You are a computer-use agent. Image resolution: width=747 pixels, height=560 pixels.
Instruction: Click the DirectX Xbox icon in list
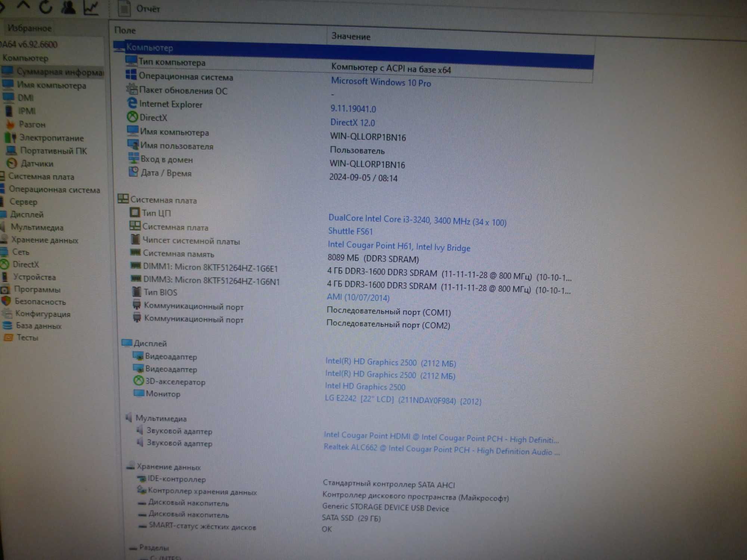[x=132, y=117]
